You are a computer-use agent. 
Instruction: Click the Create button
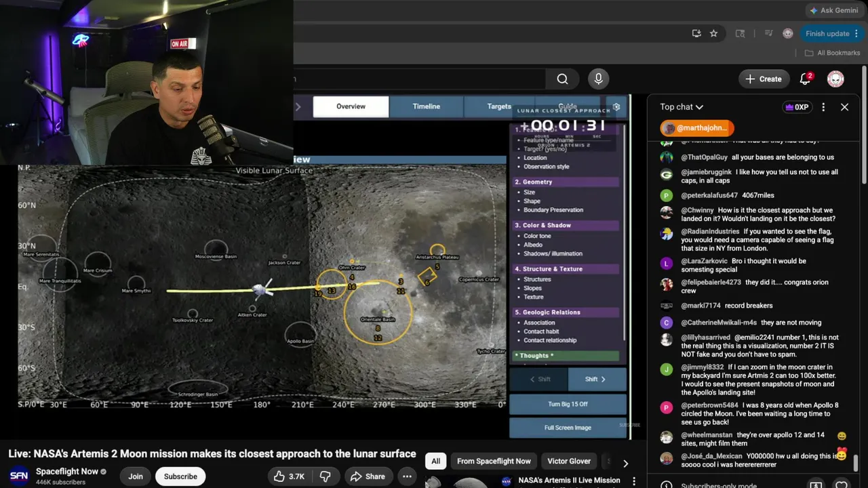point(764,79)
